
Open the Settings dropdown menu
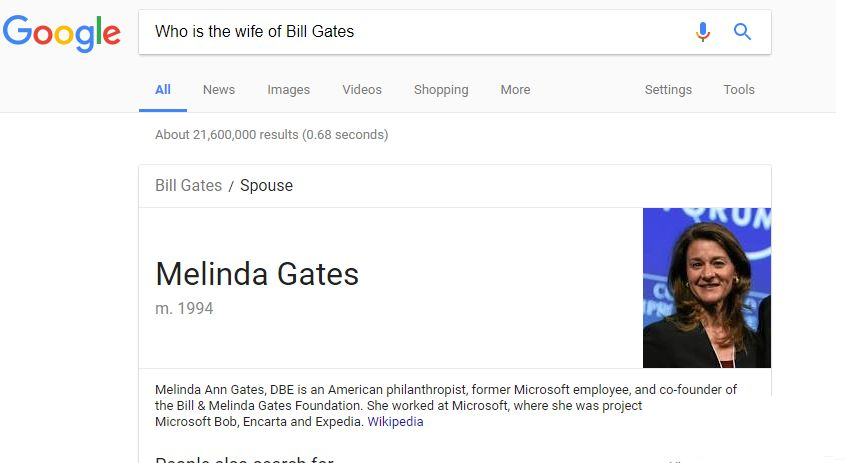[668, 90]
